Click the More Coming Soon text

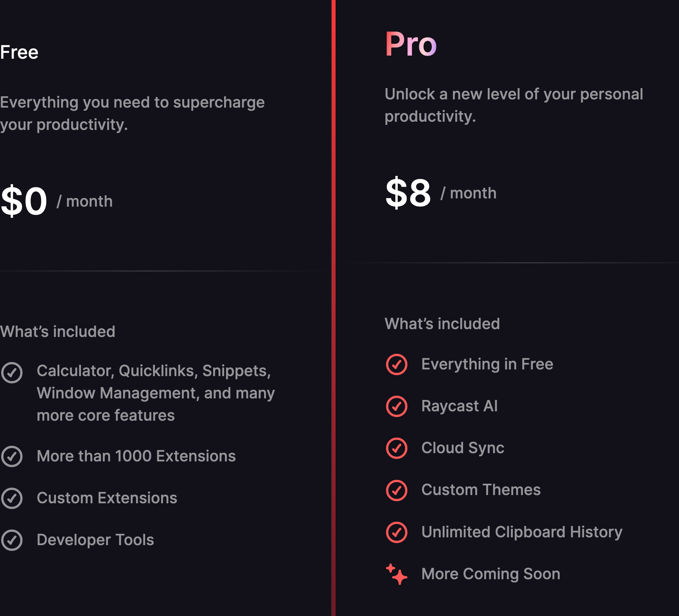tap(491, 574)
